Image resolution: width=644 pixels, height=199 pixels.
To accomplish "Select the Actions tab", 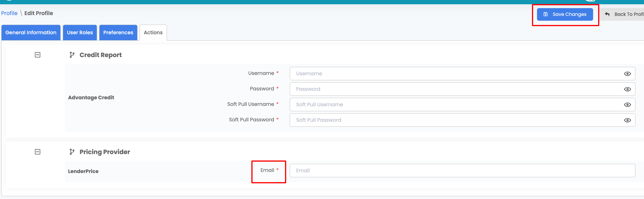I will pyautogui.click(x=153, y=32).
